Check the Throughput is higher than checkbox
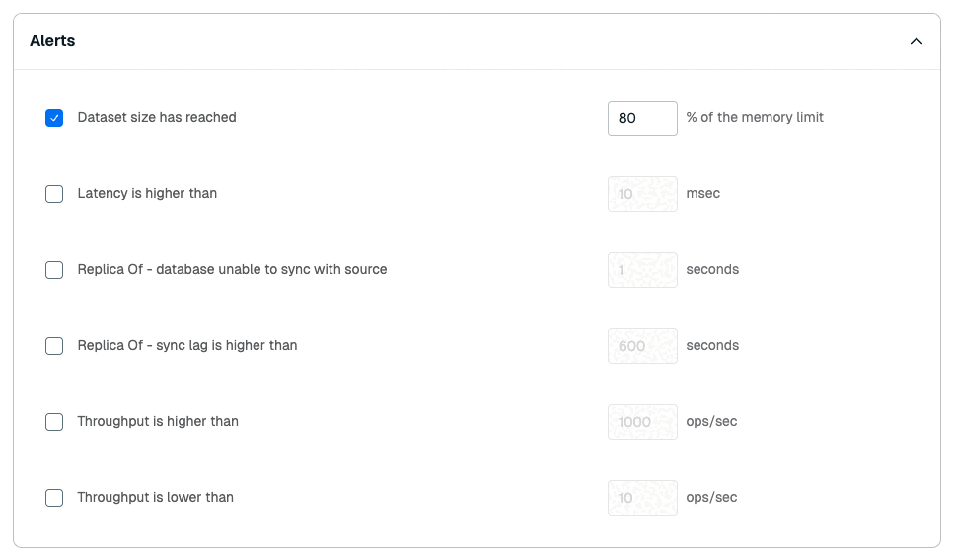 (54, 422)
